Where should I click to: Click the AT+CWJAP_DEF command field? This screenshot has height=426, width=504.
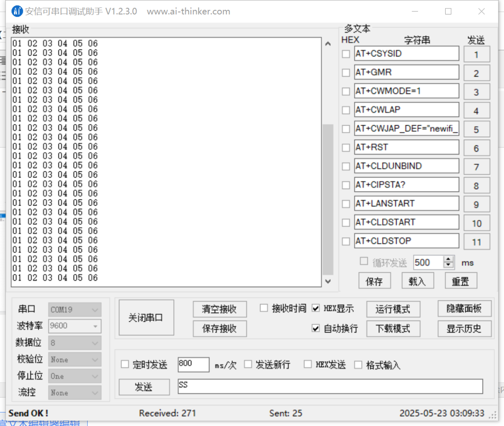(x=406, y=129)
